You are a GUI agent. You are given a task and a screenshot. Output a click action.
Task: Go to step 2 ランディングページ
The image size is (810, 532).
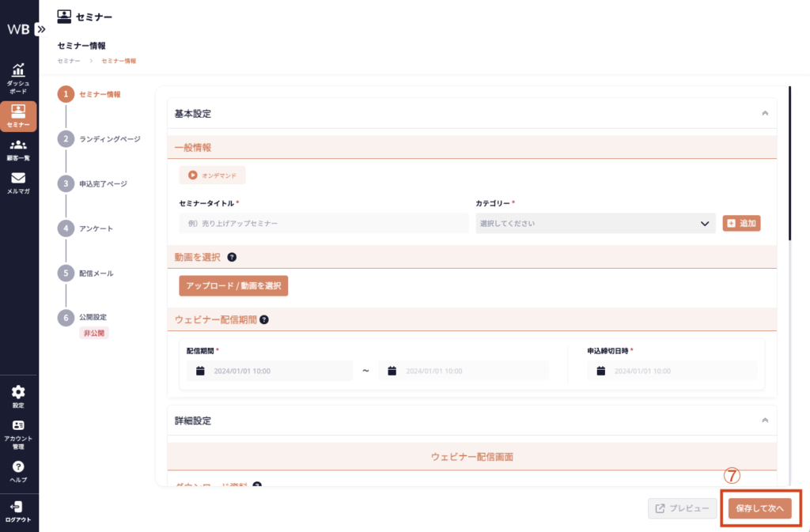click(109, 139)
